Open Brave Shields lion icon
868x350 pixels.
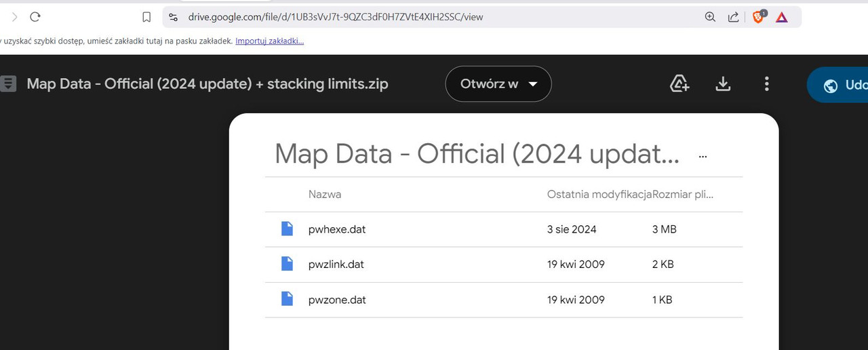click(759, 16)
